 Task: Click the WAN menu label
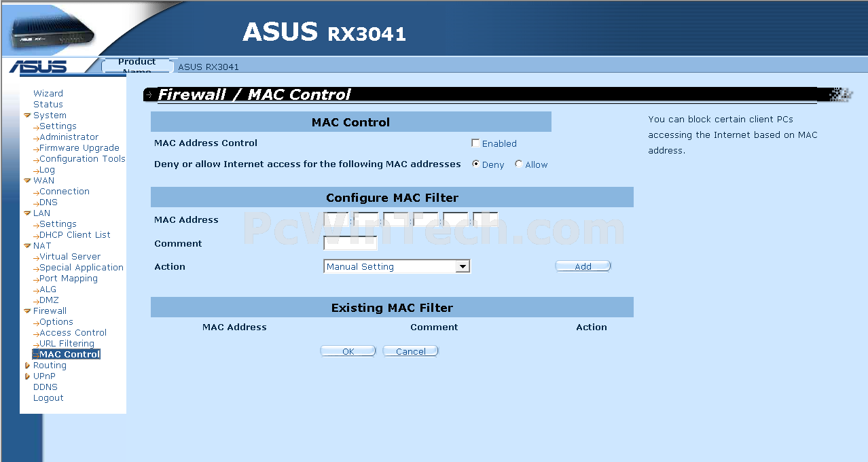pos(43,181)
